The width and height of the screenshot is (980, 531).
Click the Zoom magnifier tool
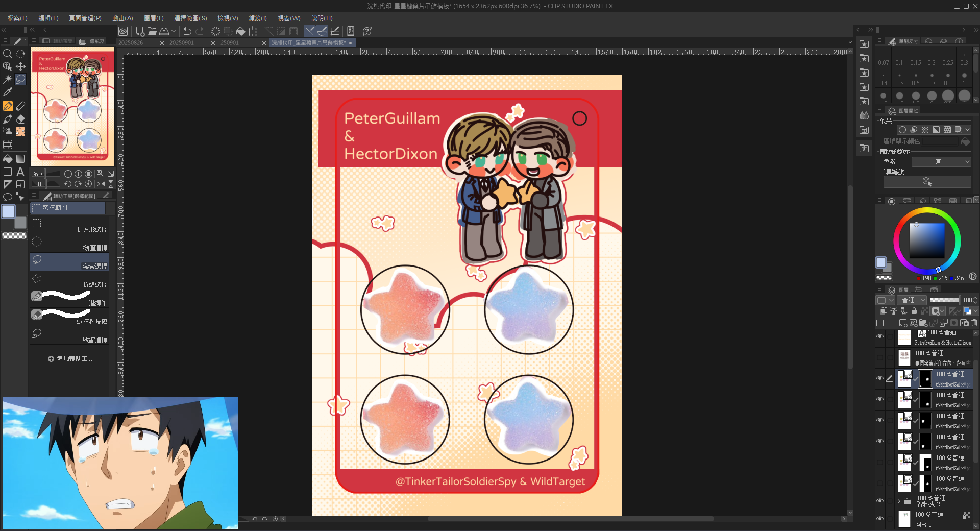click(8, 54)
